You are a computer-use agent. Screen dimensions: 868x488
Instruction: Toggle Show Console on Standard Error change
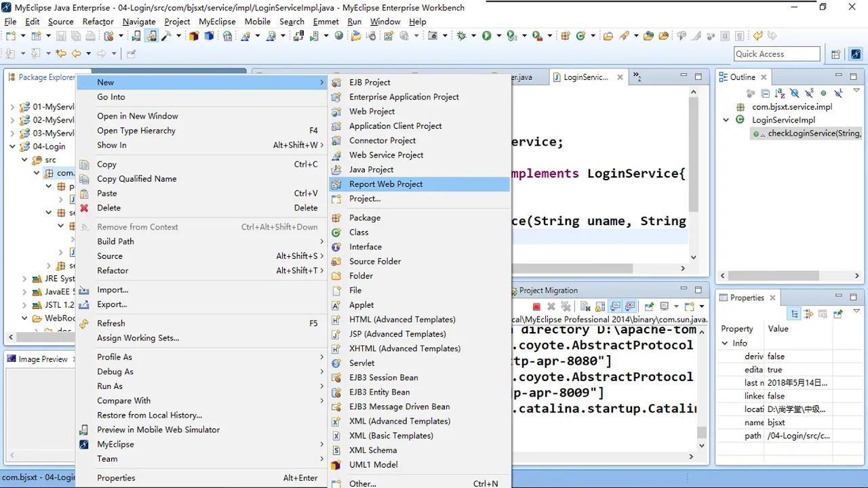point(630,306)
